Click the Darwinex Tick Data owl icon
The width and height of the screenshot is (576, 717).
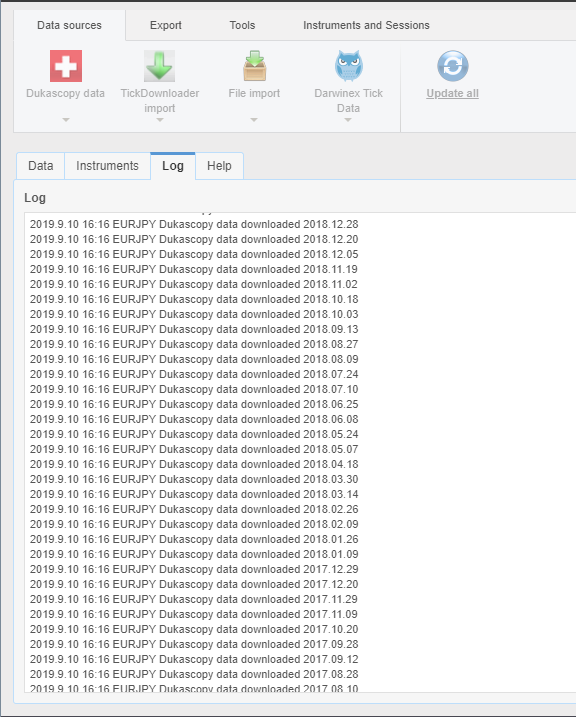(x=349, y=66)
